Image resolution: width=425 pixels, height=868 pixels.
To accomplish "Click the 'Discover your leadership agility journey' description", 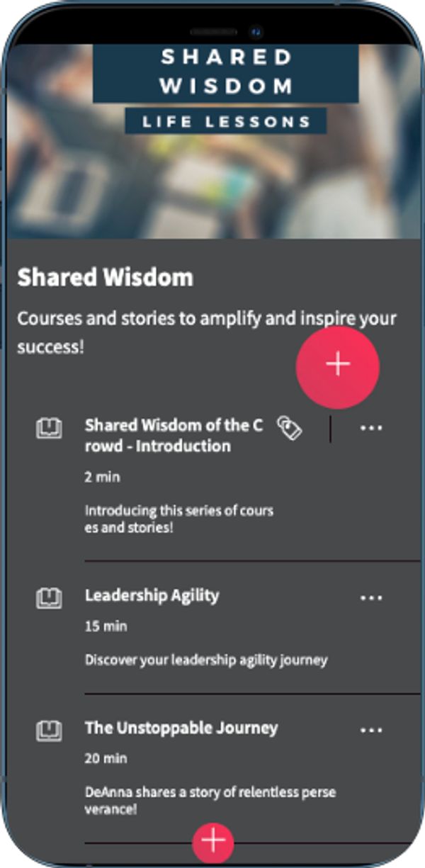I will pyautogui.click(x=206, y=660).
